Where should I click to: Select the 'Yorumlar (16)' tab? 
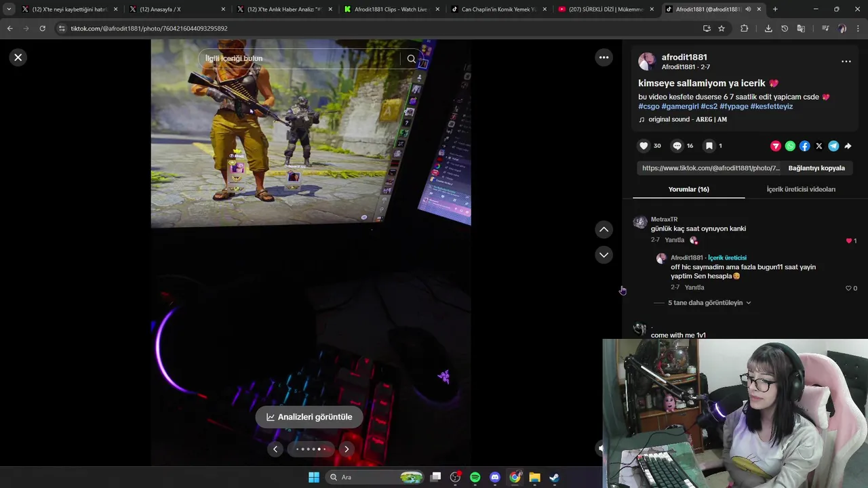click(688, 189)
